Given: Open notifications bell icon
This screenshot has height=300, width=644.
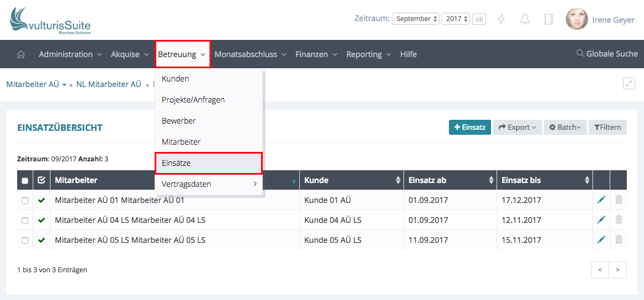Looking at the screenshot, I should click(525, 19).
